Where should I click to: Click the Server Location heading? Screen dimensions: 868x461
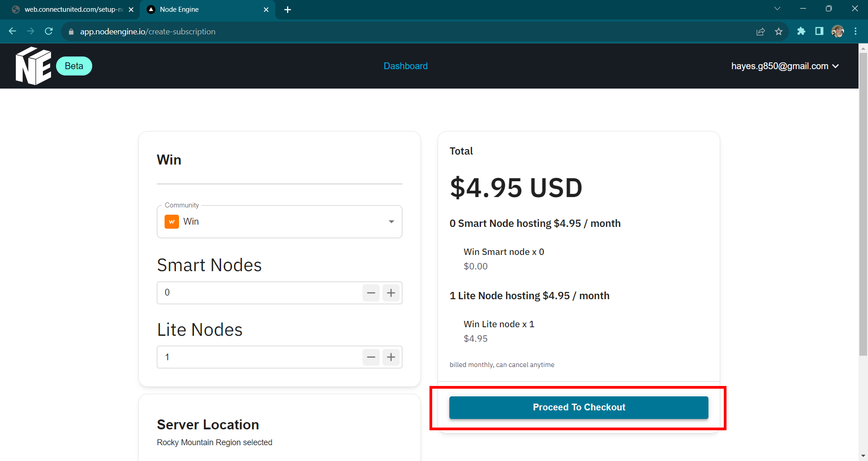(x=208, y=425)
